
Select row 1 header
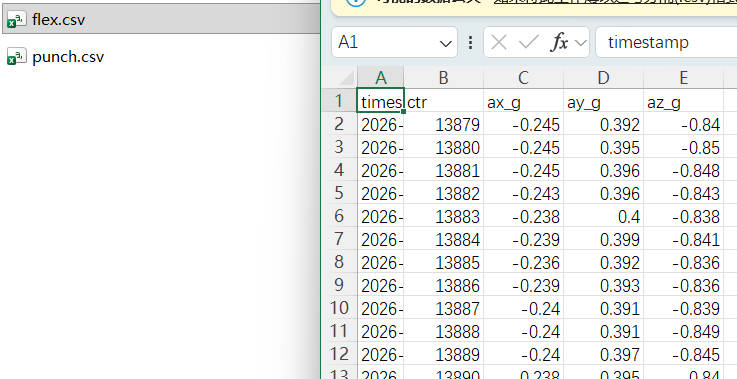click(339, 101)
